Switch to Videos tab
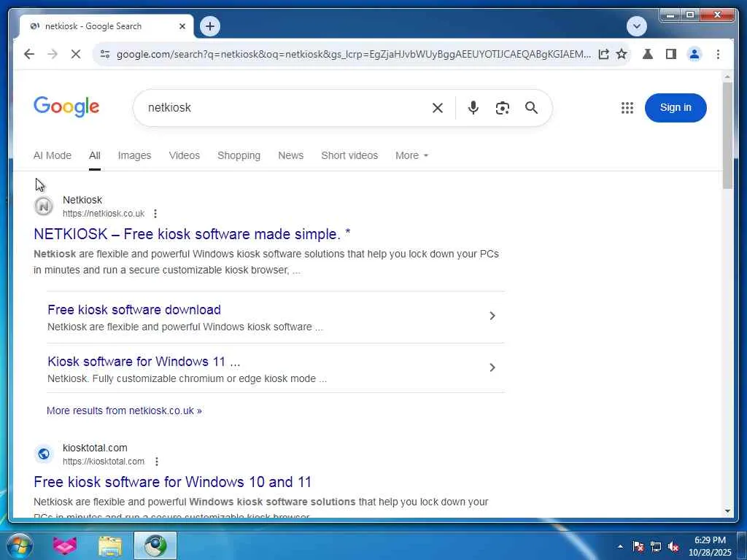Image resolution: width=747 pixels, height=560 pixels. pos(185,155)
